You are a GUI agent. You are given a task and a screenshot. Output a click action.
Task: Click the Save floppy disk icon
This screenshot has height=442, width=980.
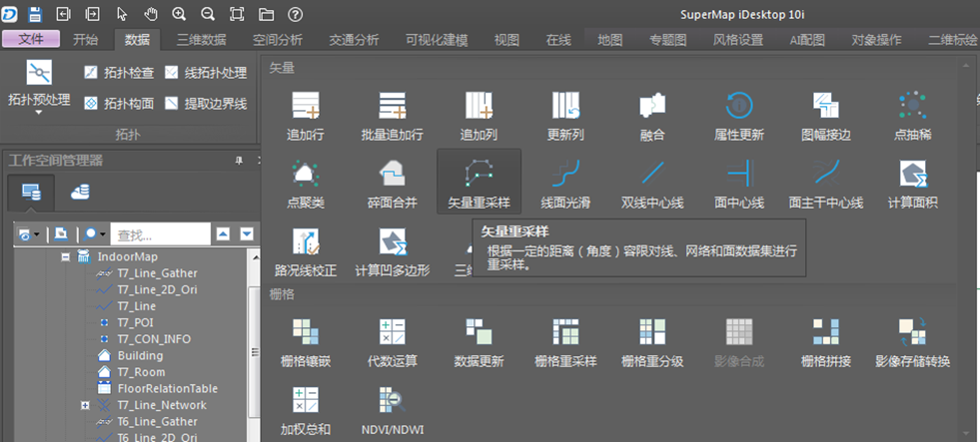coord(34,14)
